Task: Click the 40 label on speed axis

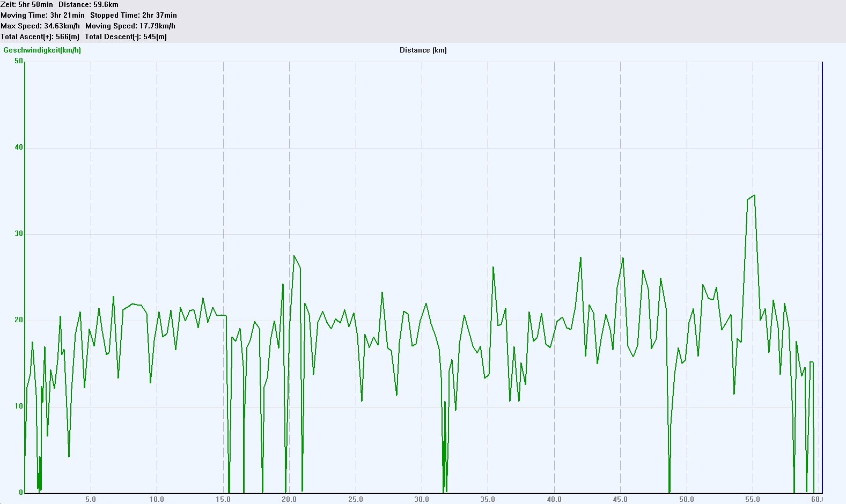Action: [x=19, y=147]
